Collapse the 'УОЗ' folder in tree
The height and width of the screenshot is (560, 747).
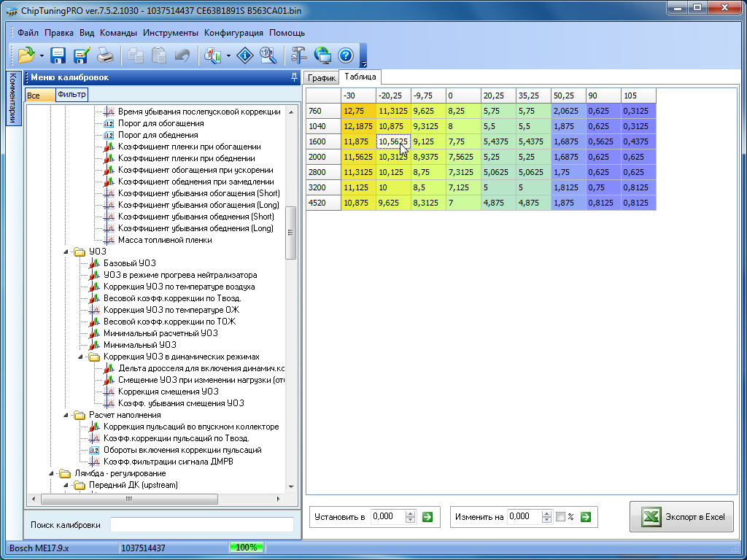[x=68, y=252]
